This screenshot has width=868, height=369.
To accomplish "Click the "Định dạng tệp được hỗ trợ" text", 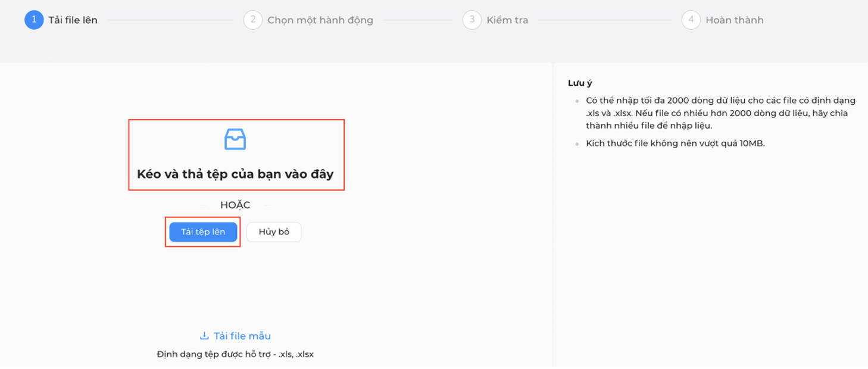I will click(235, 354).
